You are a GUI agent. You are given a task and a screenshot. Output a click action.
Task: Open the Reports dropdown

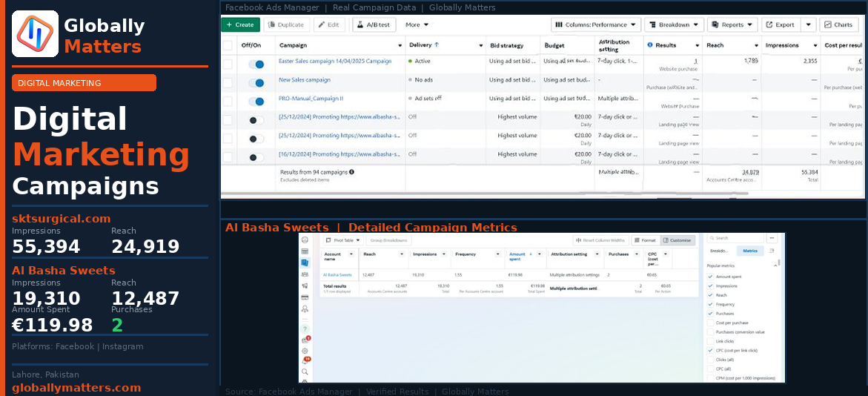732,24
